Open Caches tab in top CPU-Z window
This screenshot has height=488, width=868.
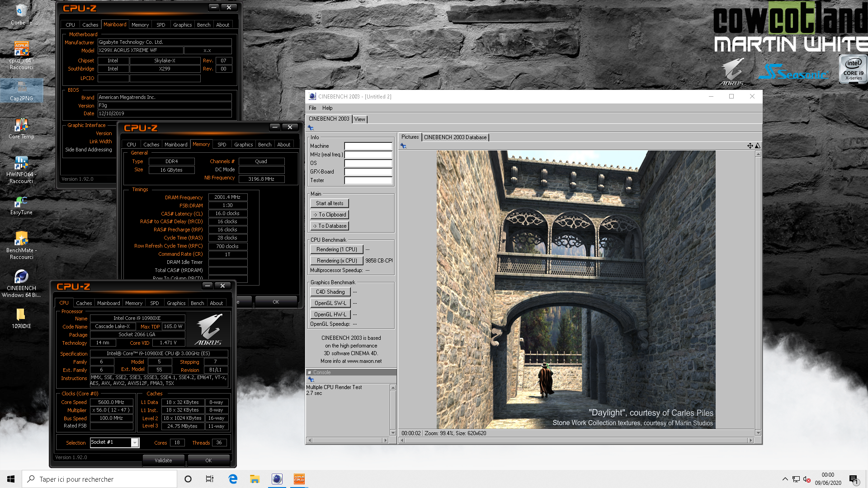[90, 25]
